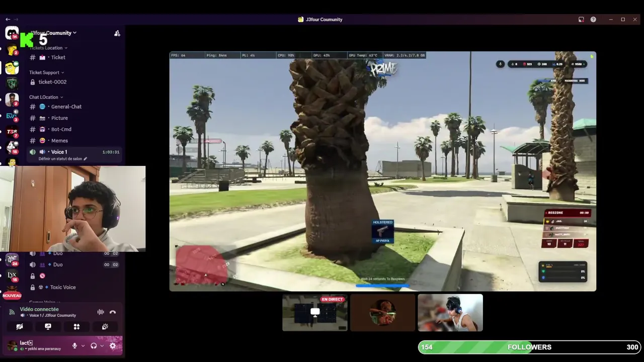This screenshot has width=644, height=362.
Task: Select the red-toned avatar participant tile
Action: [382, 313]
